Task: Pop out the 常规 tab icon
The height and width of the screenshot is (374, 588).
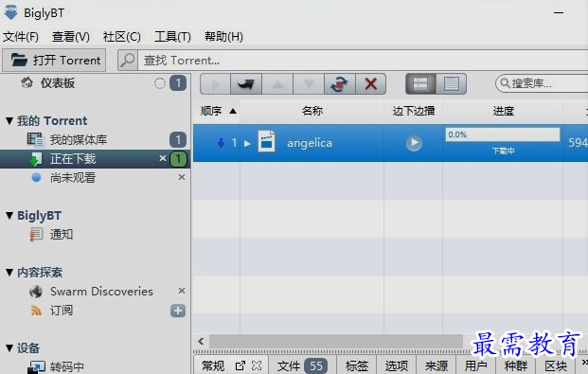Action: [x=240, y=365]
